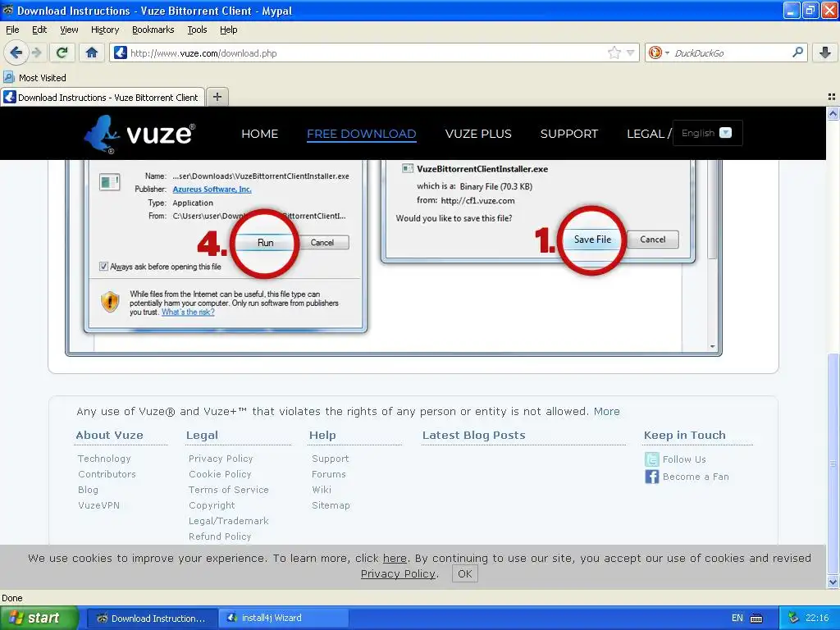Click the search magnifier icon
The image size is (840, 630).
pos(797,52)
